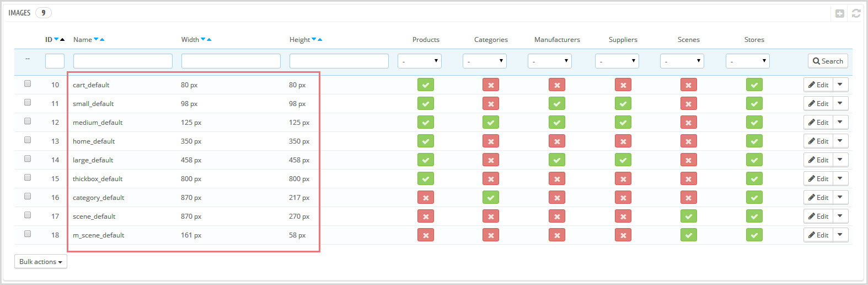Sort Name column ascending arrow
868x285 pixels.
[x=102, y=39]
